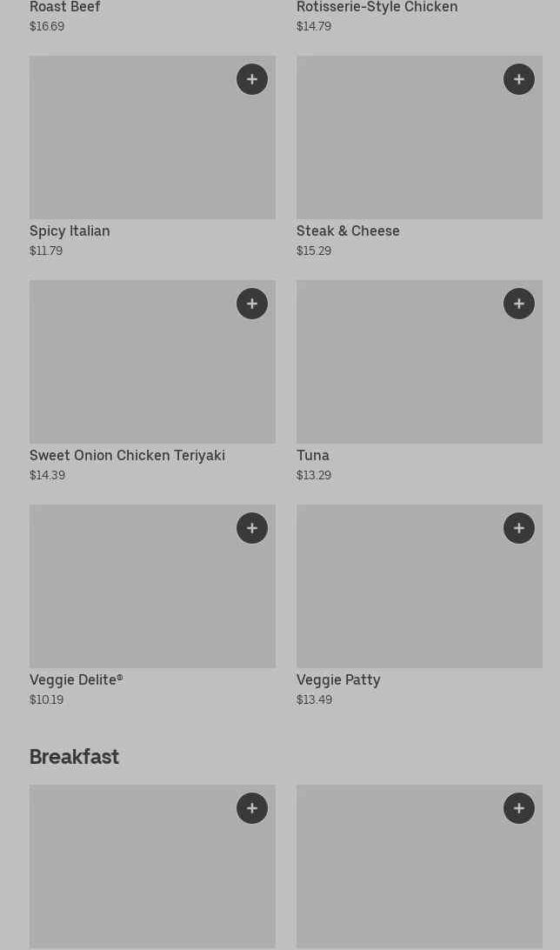Viewport: 560px width, 950px height.
Task: Click the Breakfast section heading
Action: tap(74, 757)
